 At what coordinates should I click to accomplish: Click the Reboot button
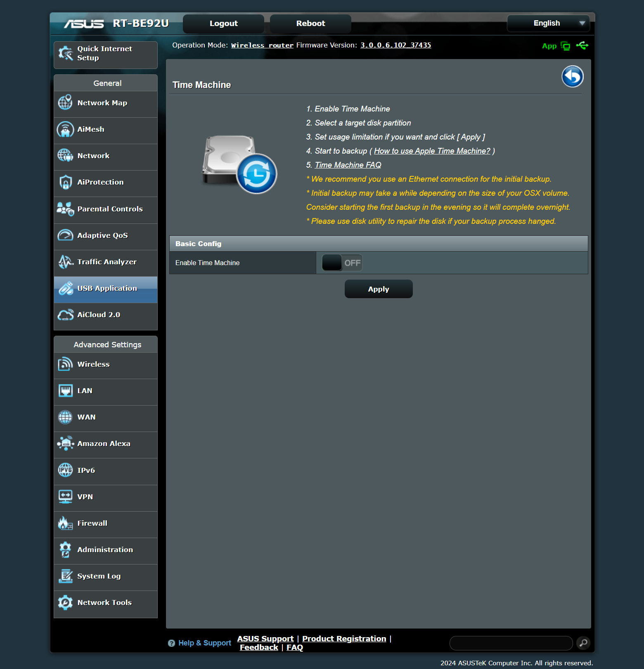tap(310, 24)
